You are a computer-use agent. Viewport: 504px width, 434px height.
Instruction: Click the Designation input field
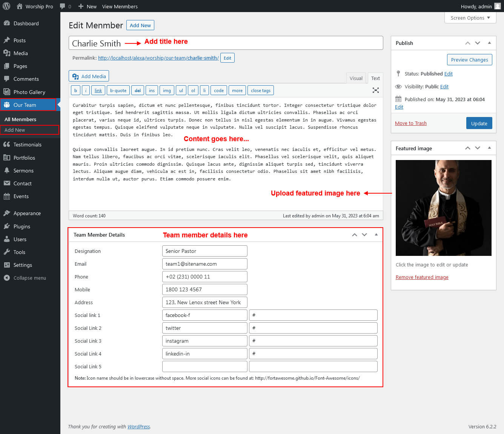(204, 251)
